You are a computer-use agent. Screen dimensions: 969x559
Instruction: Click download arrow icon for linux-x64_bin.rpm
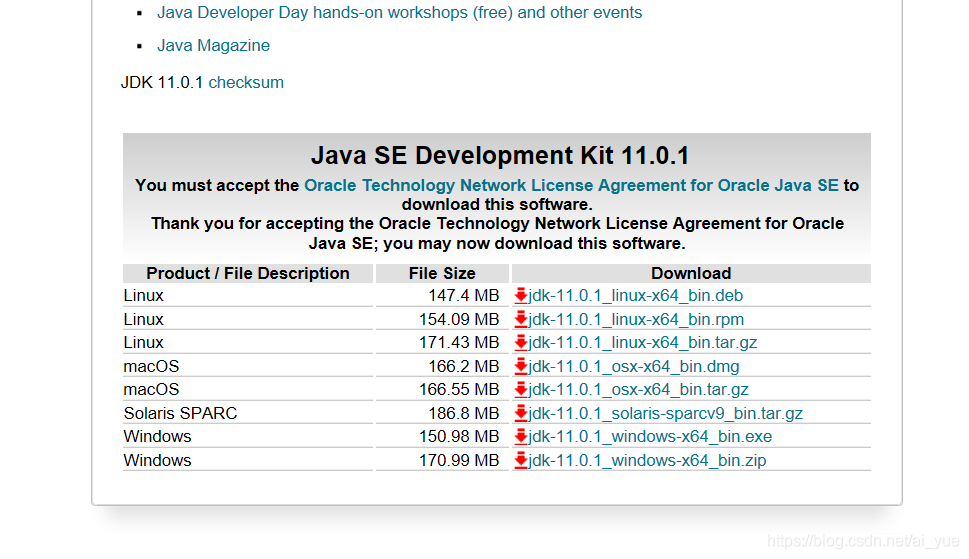[521, 319]
